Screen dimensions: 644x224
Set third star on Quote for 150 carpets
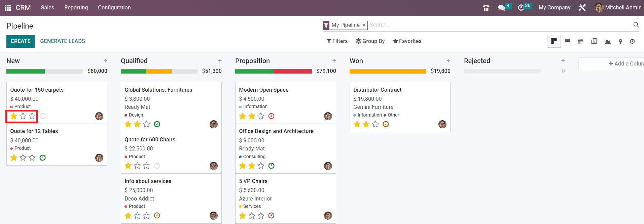[32, 116]
